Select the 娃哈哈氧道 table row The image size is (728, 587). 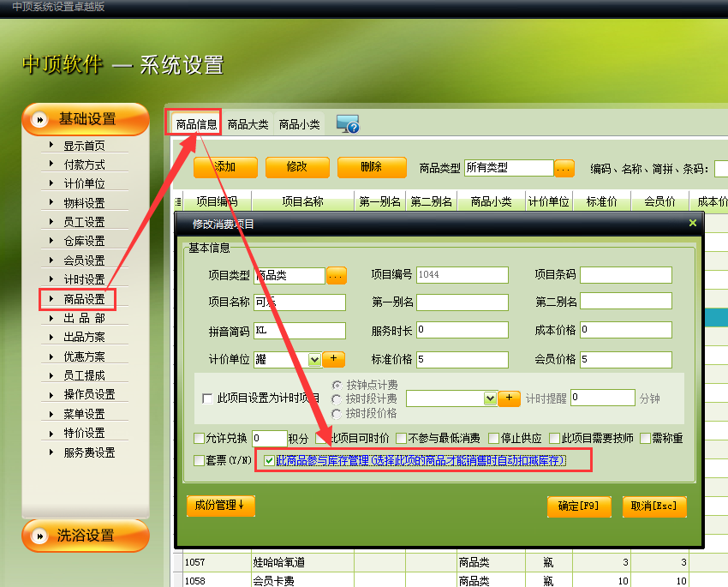pos(451,562)
